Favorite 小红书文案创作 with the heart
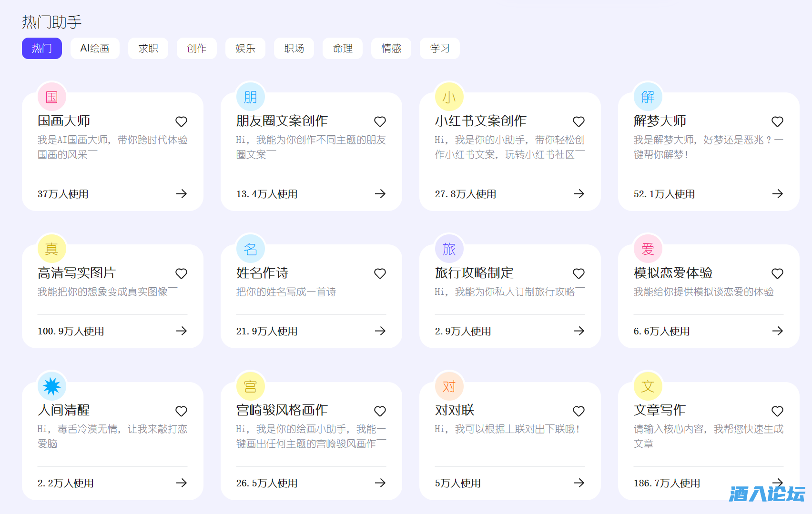This screenshot has height=514, width=812. tap(579, 121)
